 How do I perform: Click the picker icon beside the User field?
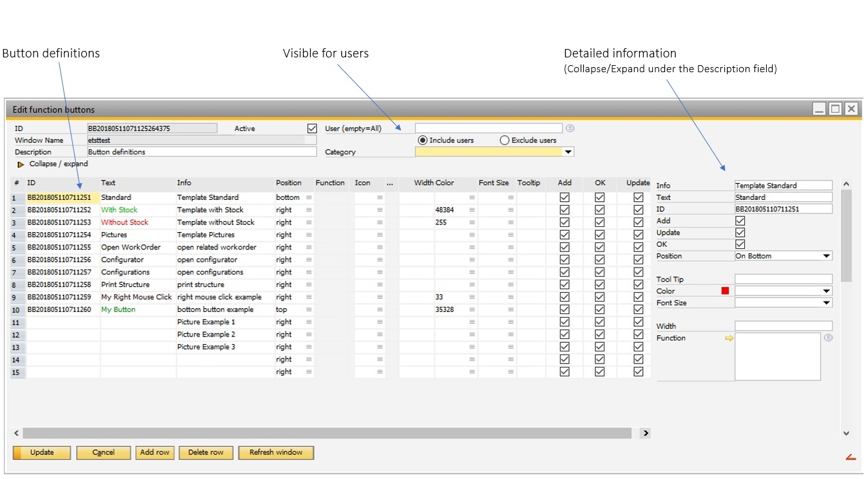tap(570, 128)
